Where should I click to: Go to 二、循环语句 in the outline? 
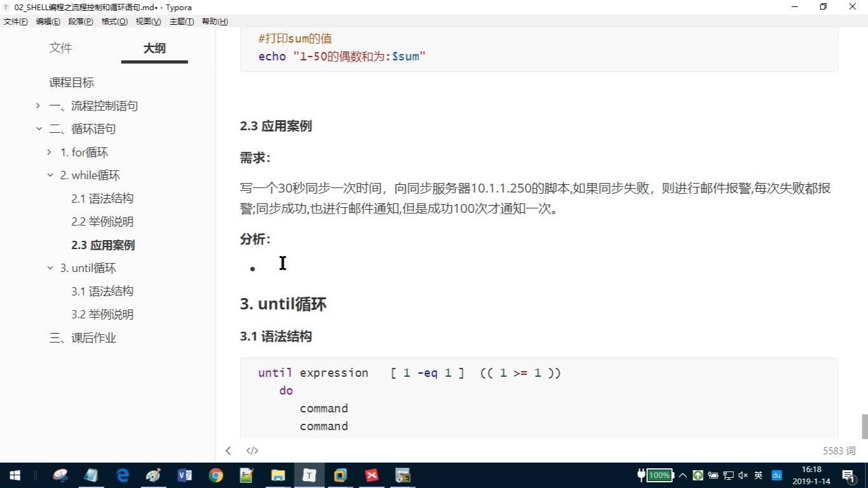coord(83,129)
